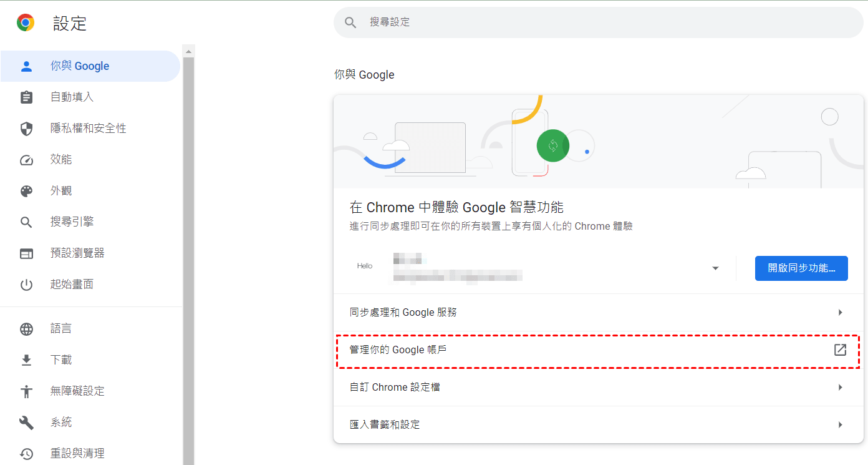Click the palette icon for 外觀
This screenshot has width=868, height=465.
(x=26, y=191)
